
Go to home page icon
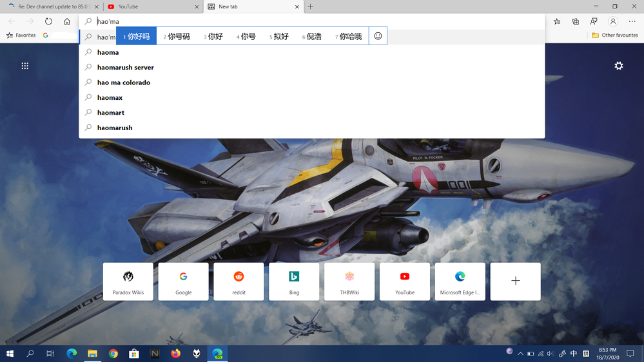[67, 21]
